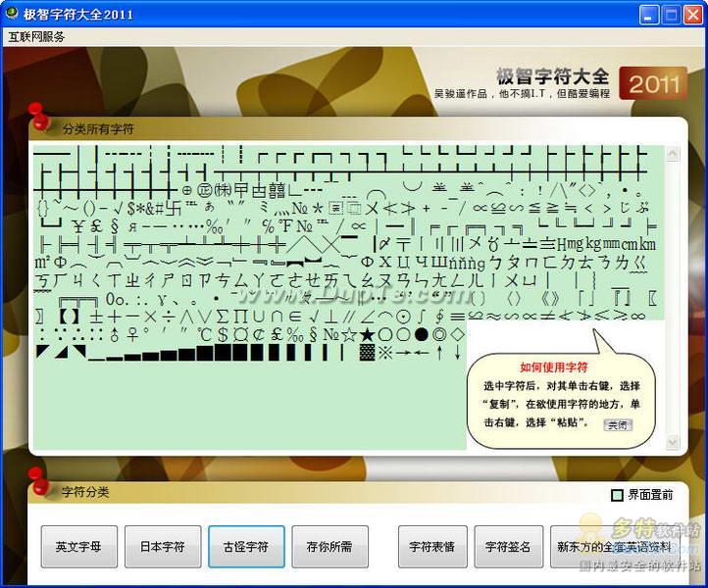Select the intersection ∩ symbol
The image size is (708, 588).
point(277,317)
